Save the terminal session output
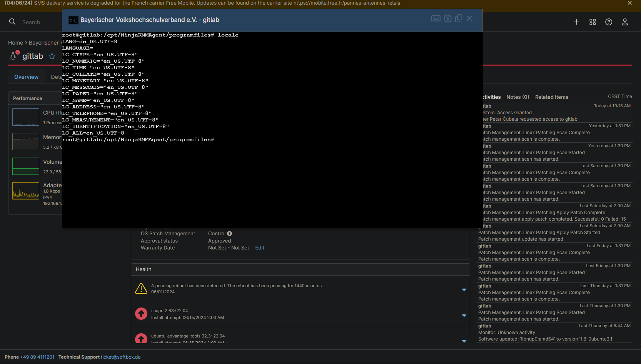 (448, 18)
